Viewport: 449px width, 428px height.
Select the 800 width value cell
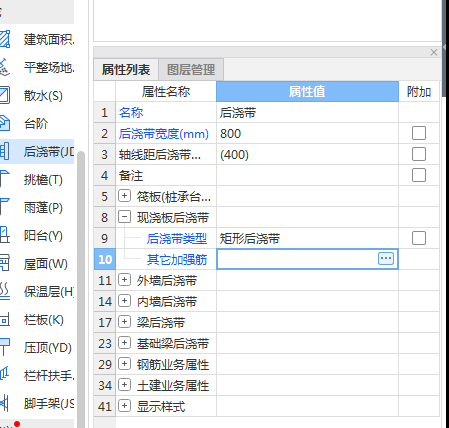307,134
